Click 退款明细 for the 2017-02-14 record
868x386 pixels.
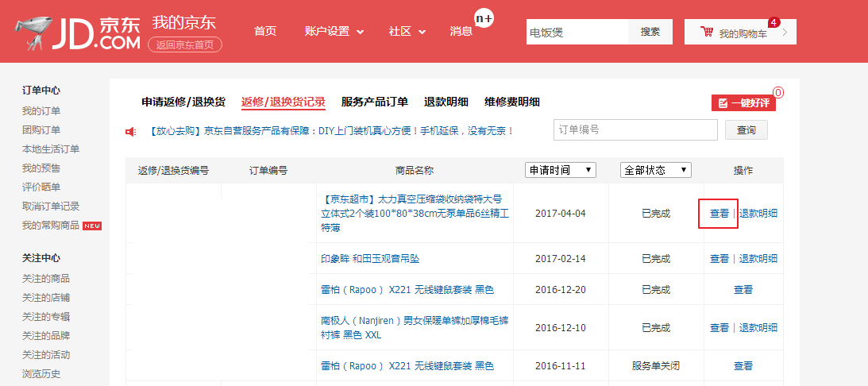tap(758, 259)
